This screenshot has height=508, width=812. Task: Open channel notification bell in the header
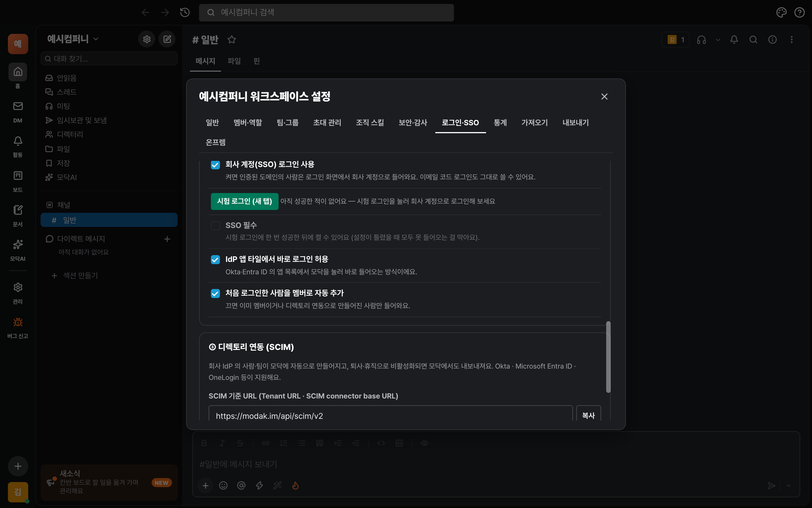[734, 40]
